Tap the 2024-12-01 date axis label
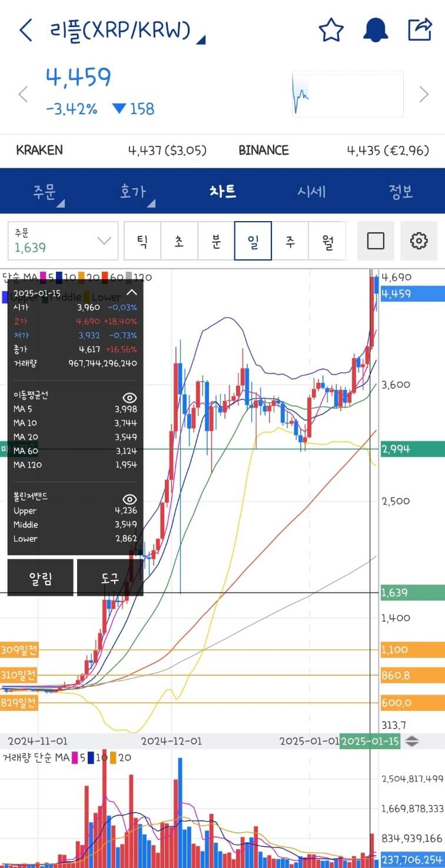445x868 pixels. tap(171, 741)
